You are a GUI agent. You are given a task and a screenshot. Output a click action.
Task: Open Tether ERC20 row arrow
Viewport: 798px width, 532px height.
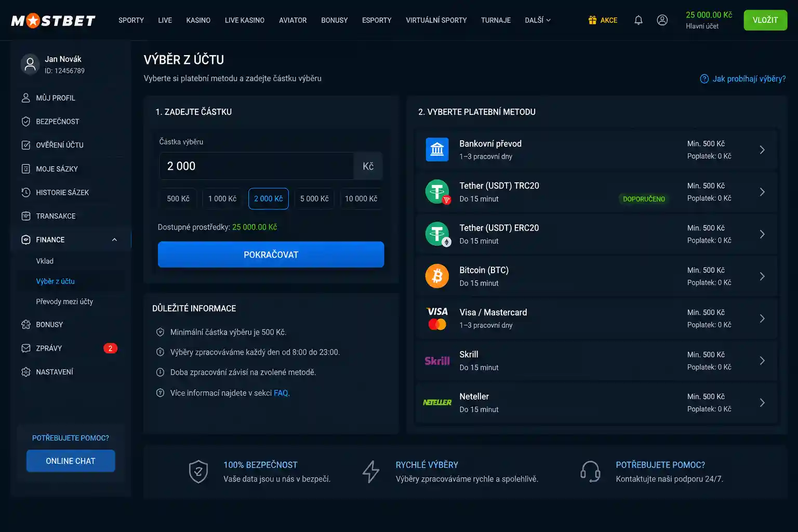tap(762, 234)
